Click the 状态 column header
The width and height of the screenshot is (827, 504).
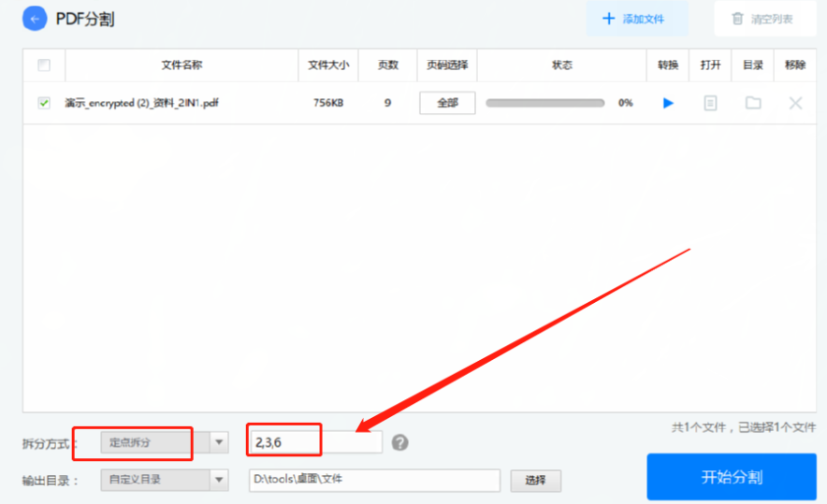coord(561,65)
